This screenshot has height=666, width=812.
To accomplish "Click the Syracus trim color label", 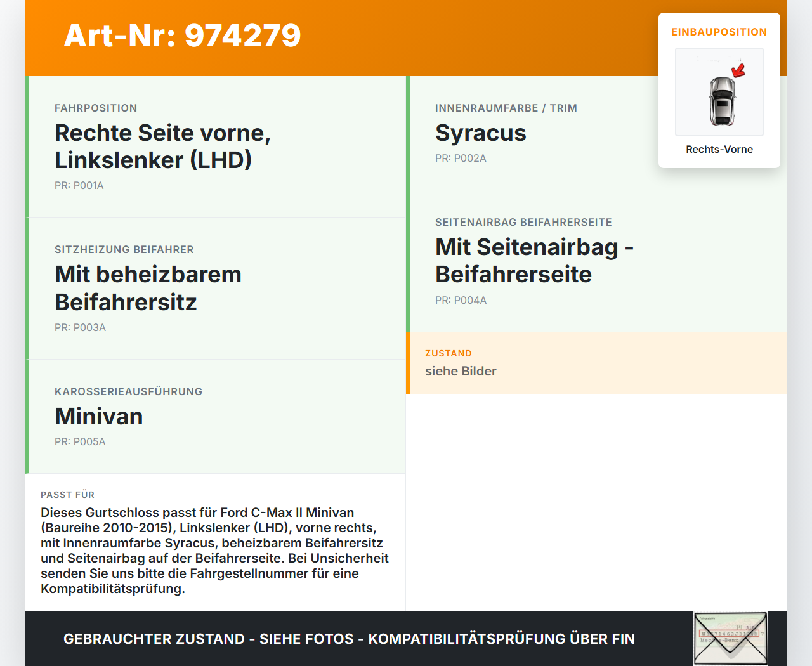I will coord(480,133).
